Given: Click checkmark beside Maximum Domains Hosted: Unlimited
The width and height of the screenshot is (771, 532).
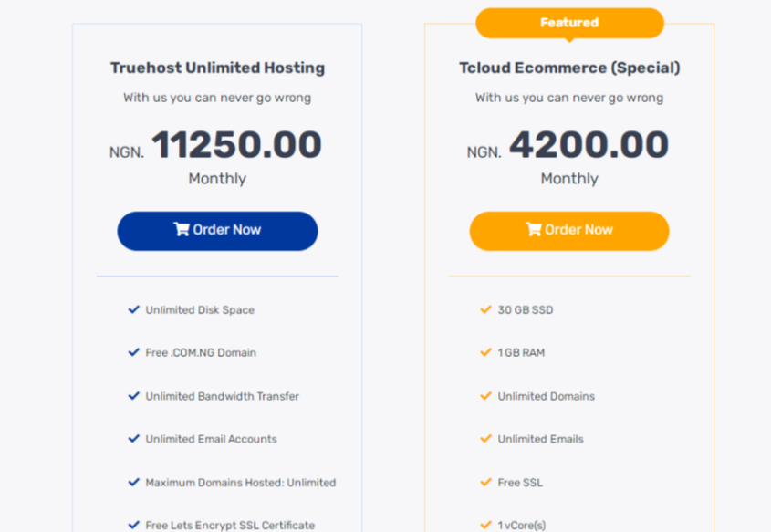Looking at the screenshot, I should (133, 482).
